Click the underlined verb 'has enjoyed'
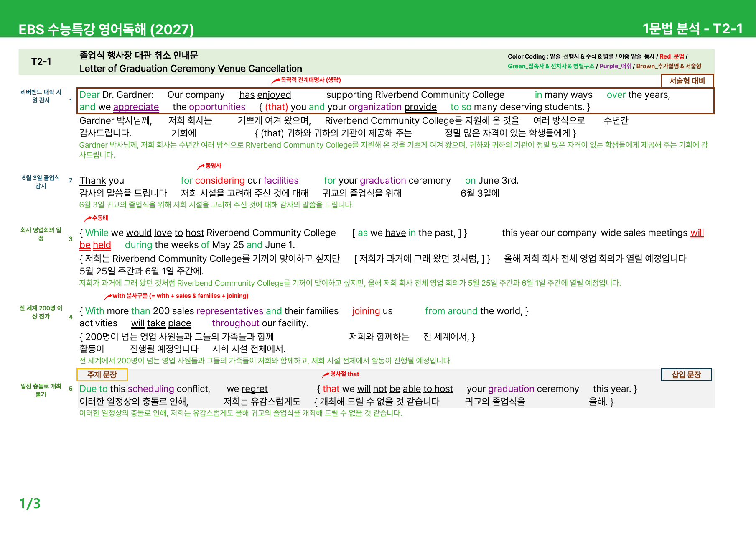 tap(265, 95)
